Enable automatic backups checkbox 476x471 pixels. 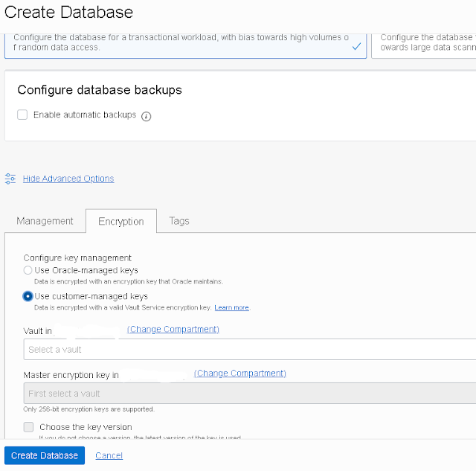22,115
